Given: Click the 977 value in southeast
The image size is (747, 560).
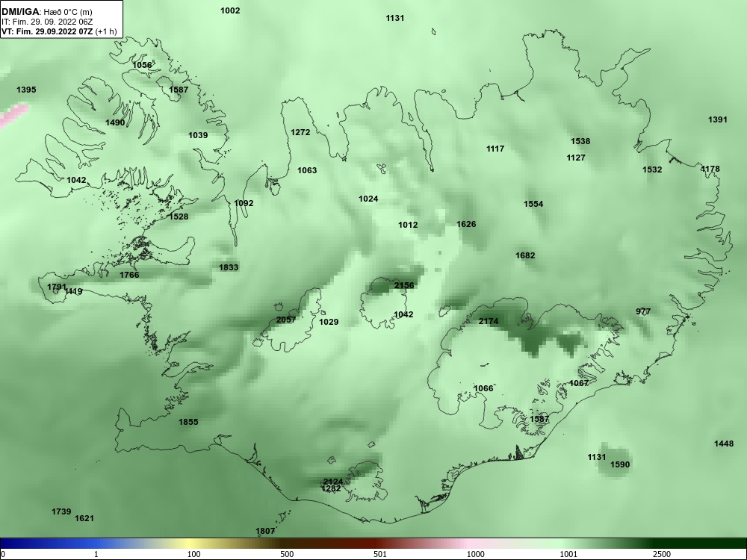Looking at the screenshot, I should click(x=643, y=311).
